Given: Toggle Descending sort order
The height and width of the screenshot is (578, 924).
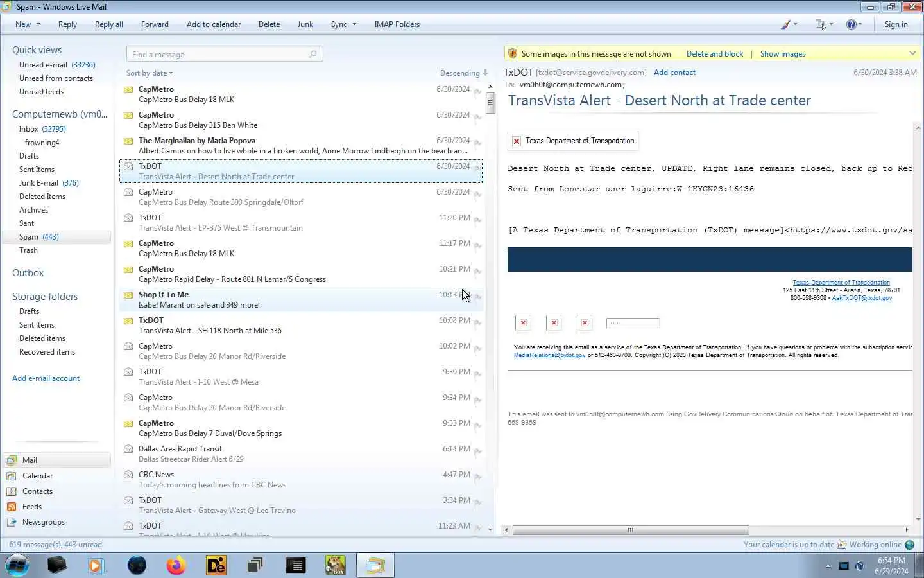Looking at the screenshot, I should (464, 73).
